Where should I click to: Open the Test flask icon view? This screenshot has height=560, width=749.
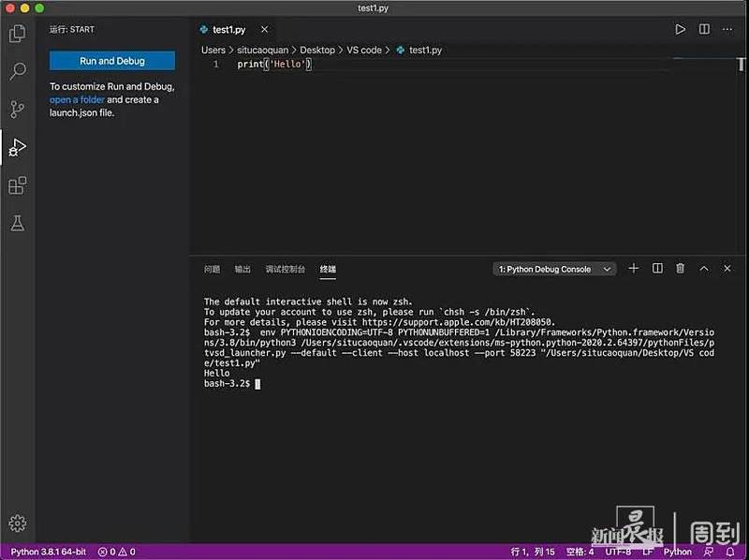pyautogui.click(x=17, y=224)
